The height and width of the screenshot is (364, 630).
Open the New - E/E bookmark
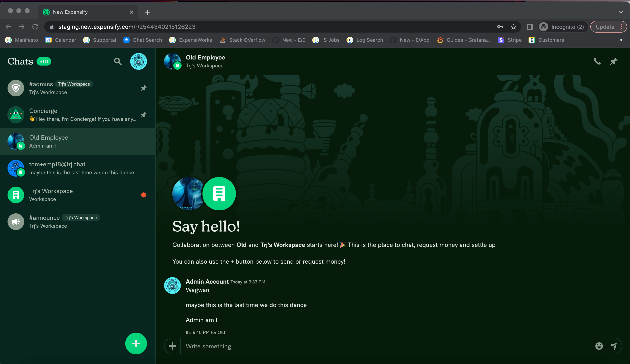point(289,40)
